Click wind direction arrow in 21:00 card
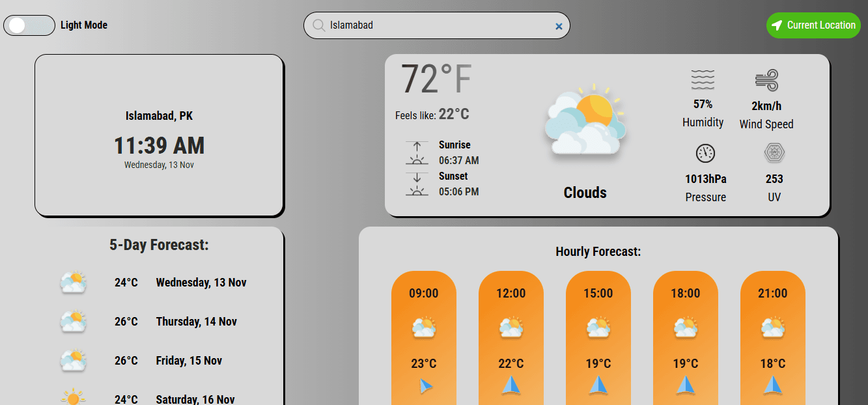Image resolution: width=868 pixels, height=405 pixels. pos(773,385)
